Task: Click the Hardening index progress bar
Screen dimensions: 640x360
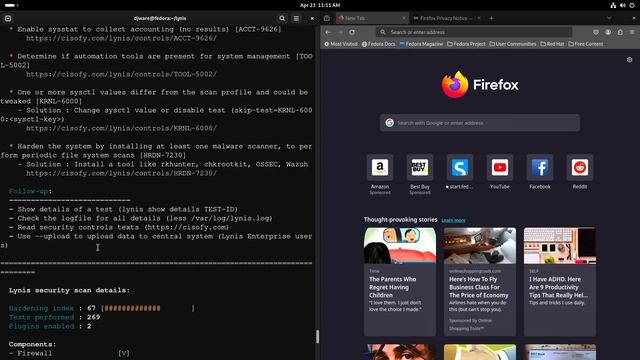Action: (148, 308)
